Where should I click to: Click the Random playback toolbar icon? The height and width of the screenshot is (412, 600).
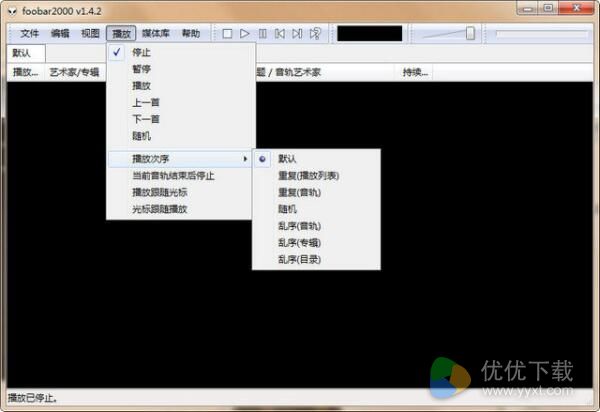315,34
